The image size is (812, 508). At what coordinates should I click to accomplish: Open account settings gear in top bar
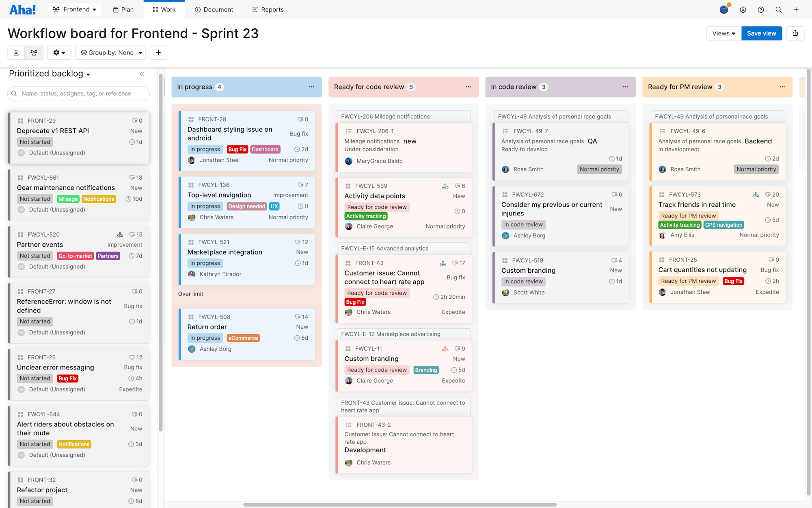[x=743, y=10]
